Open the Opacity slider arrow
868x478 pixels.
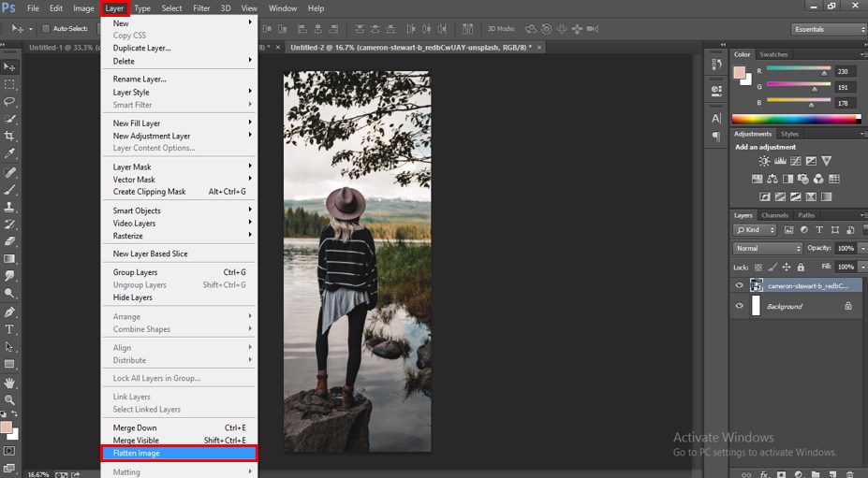tap(861, 249)
